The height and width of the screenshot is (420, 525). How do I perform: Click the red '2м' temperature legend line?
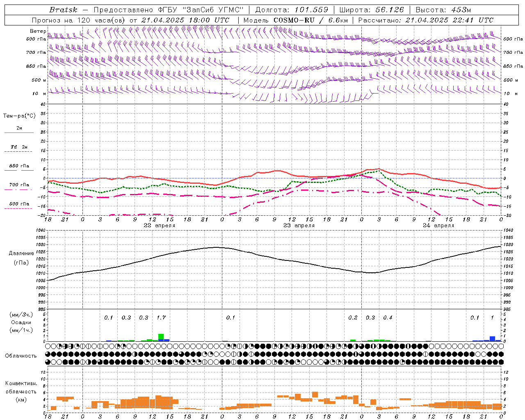[19, 132]
